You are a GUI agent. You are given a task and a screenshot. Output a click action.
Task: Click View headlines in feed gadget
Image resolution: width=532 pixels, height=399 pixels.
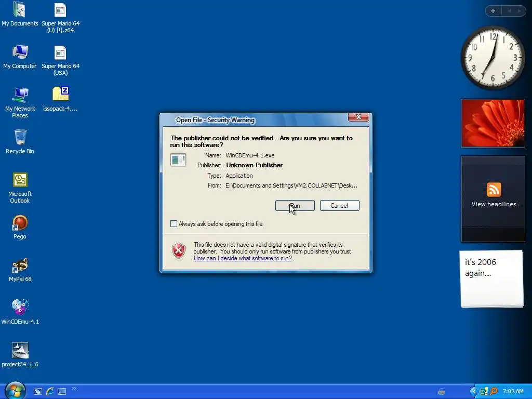[x=494, y=204]
